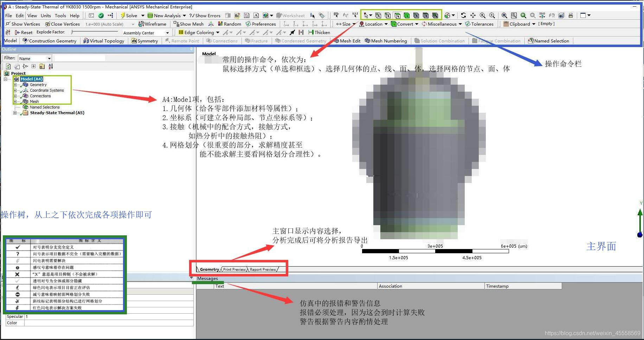
Task: Click the Preferences button
Action: click(x=260, y=24)
